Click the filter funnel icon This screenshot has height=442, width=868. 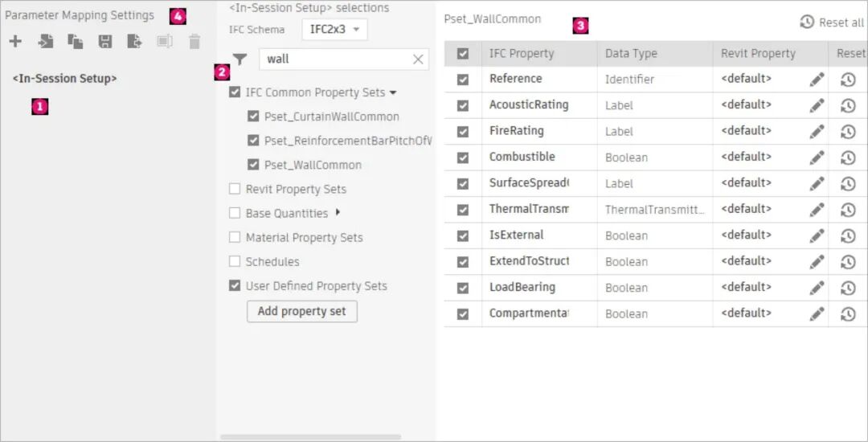click(240, 59)
